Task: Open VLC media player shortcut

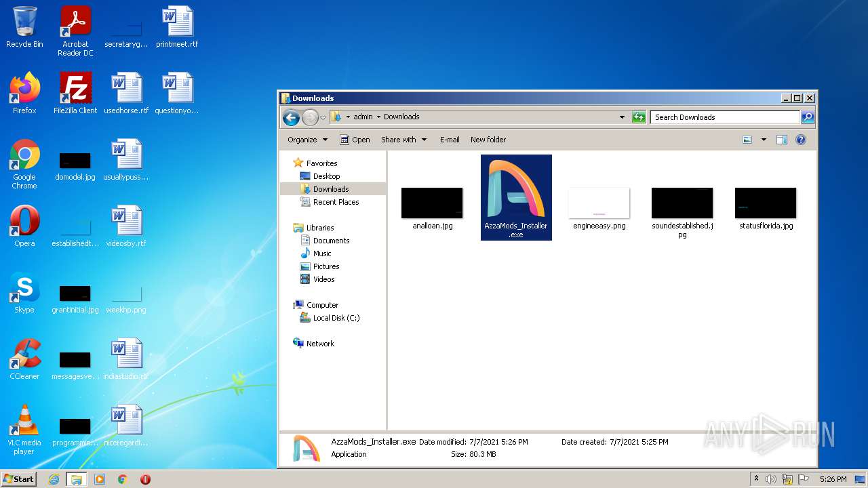Action: click(24, 430)
